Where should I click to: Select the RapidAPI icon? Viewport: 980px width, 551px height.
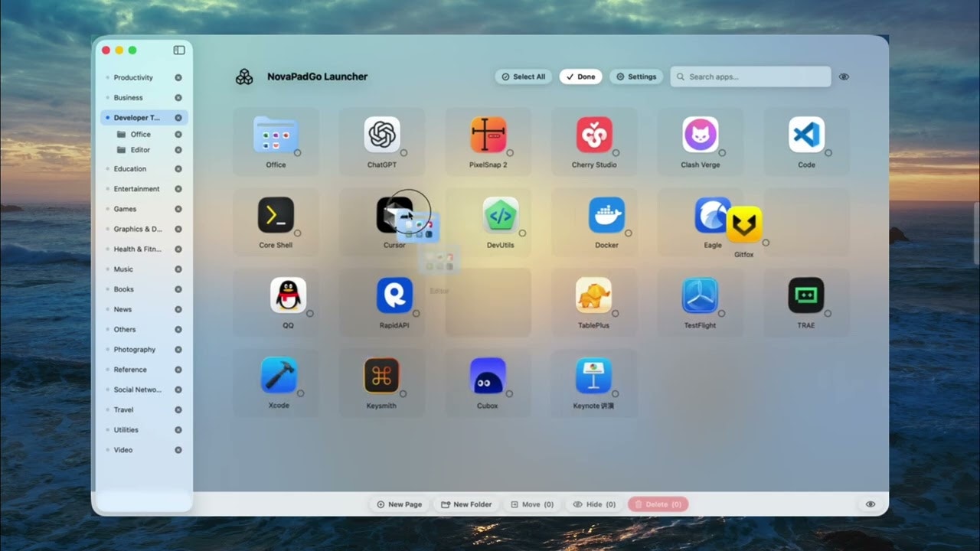(394, 296)
